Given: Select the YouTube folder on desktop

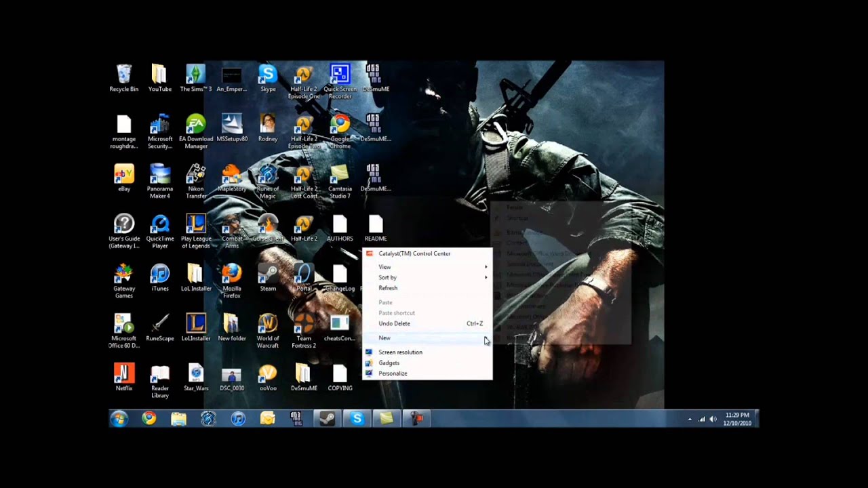Looking at the screenshot, I should coord(159,78).
